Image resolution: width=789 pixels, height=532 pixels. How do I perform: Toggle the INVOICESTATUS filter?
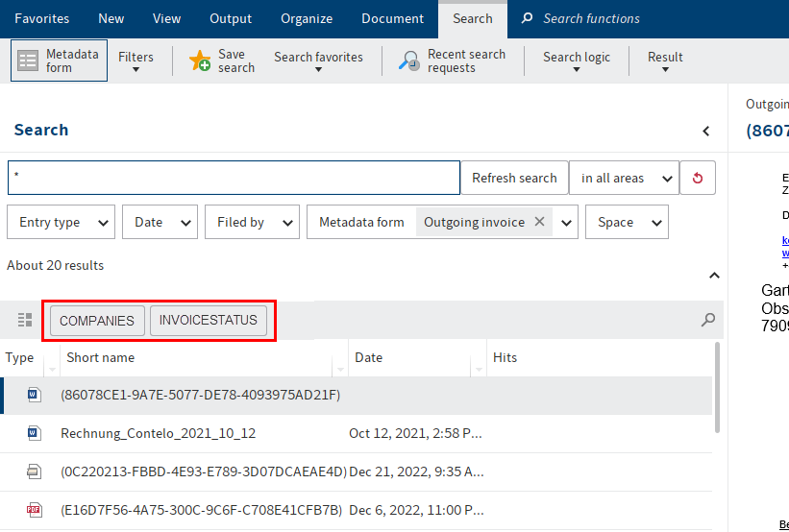coord(209,321)
